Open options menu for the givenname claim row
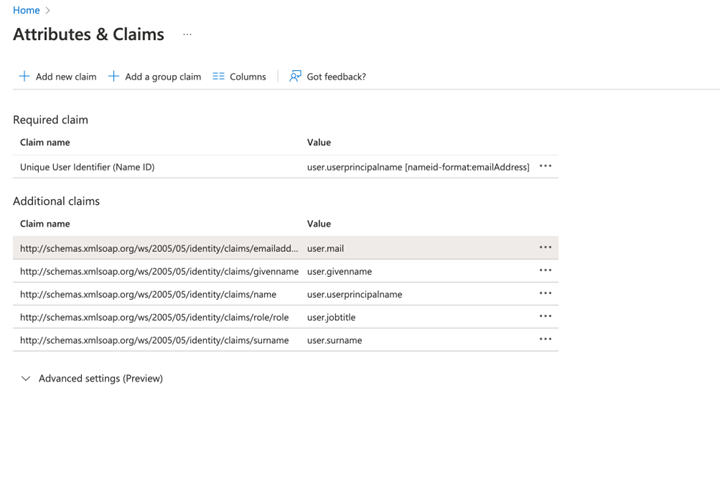Image resolution: width=720 pixels, height=484 pixels. (x=545, y=271)
